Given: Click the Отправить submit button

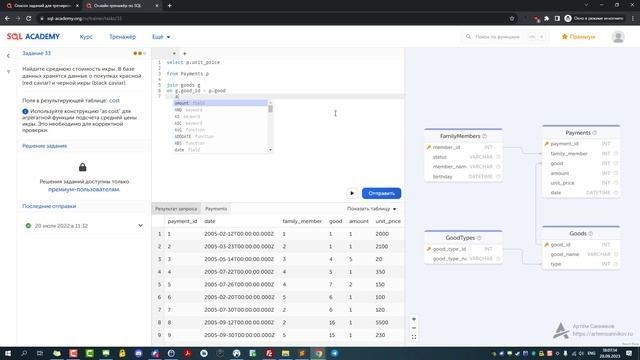Looking at the screenshot, I should [381, 193].
